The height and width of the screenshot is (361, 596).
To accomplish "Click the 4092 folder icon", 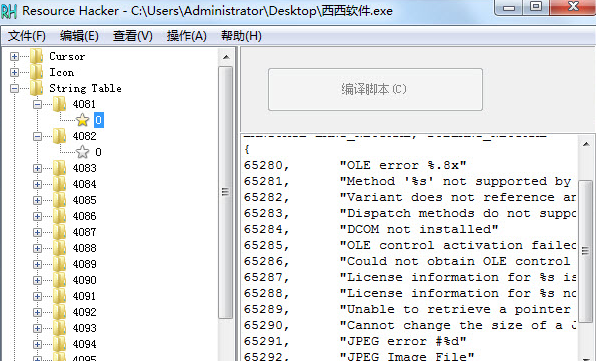I will point(59,312).
